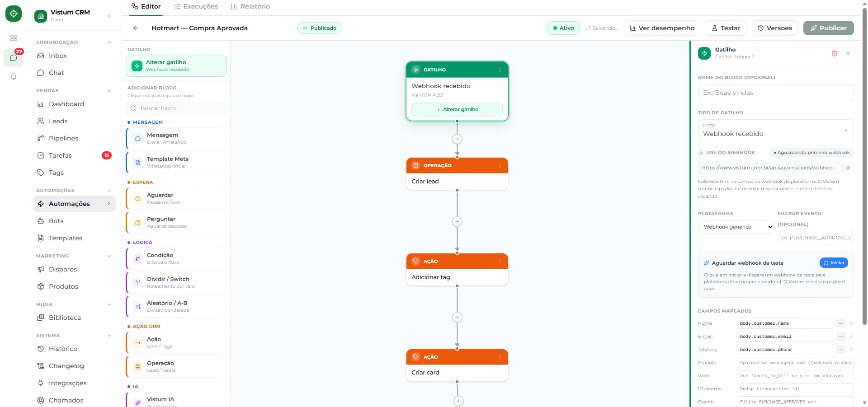This screenshot has width=868, height=407.
Task: Remove the Telefone mapped field with x
Action: (851, 350)
